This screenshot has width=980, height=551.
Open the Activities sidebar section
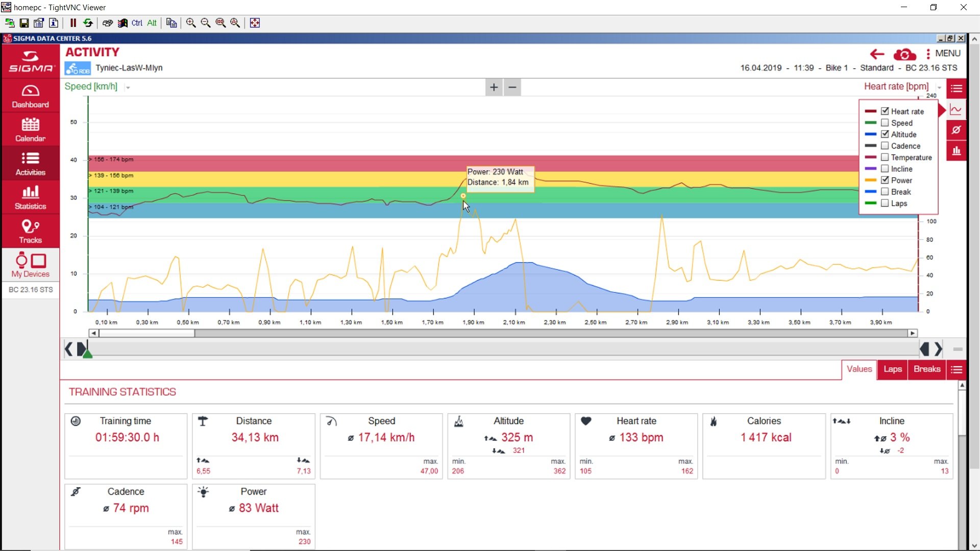coord(30,163)
